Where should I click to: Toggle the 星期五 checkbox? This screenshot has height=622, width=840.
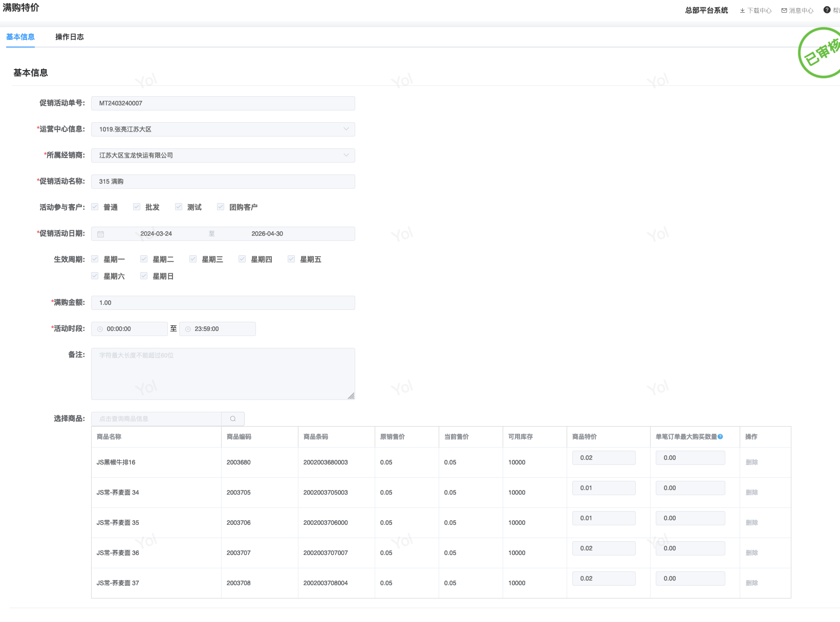pyautogui.click(x=291, y=259)
